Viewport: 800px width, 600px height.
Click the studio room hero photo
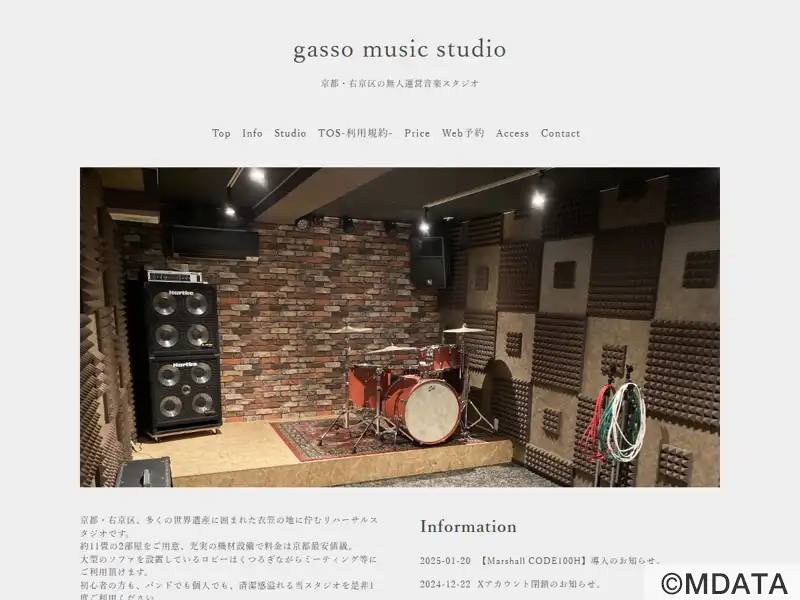click(x=399, y=327)
